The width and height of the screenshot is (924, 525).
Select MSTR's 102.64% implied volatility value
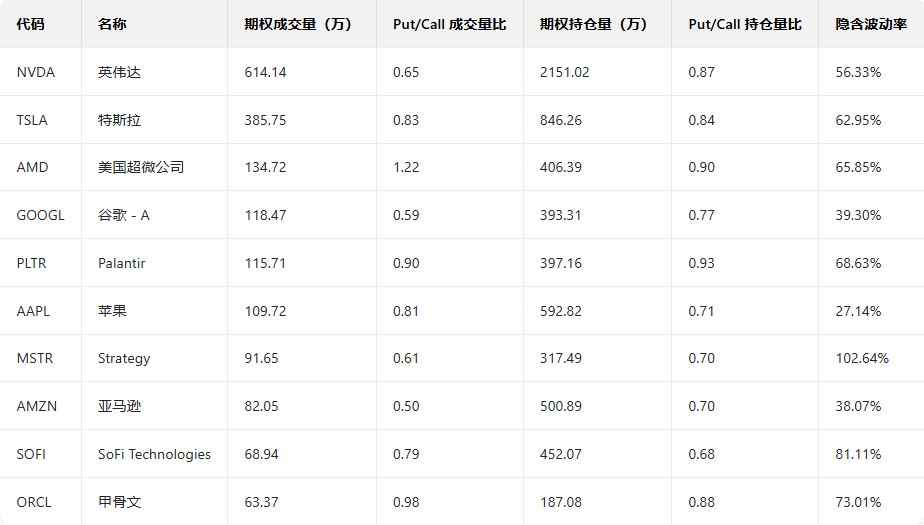click(x=862, y=358)
